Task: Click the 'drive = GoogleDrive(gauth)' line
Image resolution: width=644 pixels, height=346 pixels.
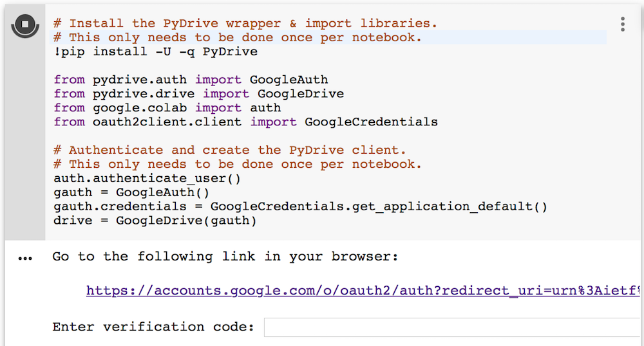Action: click(x=155, y=221)
